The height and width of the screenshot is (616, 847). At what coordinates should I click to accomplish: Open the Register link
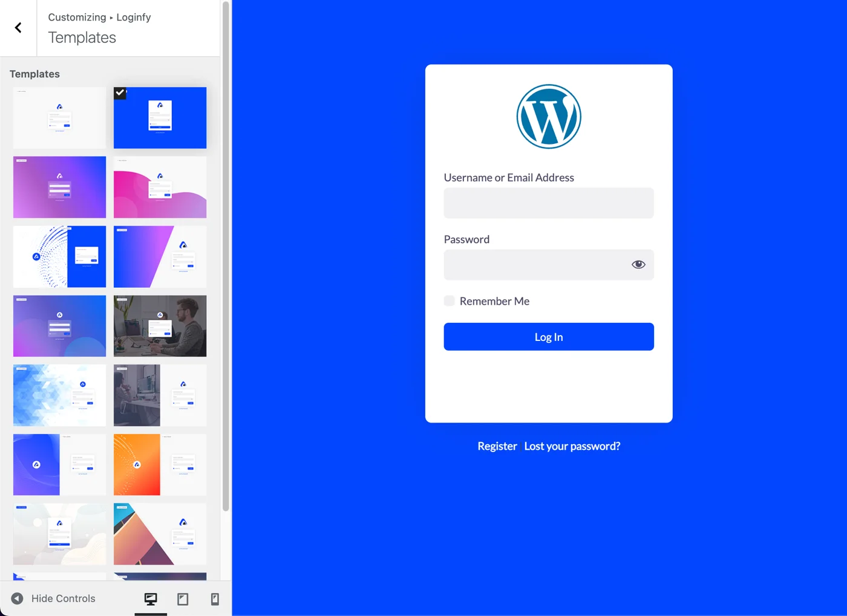point(497,446)
